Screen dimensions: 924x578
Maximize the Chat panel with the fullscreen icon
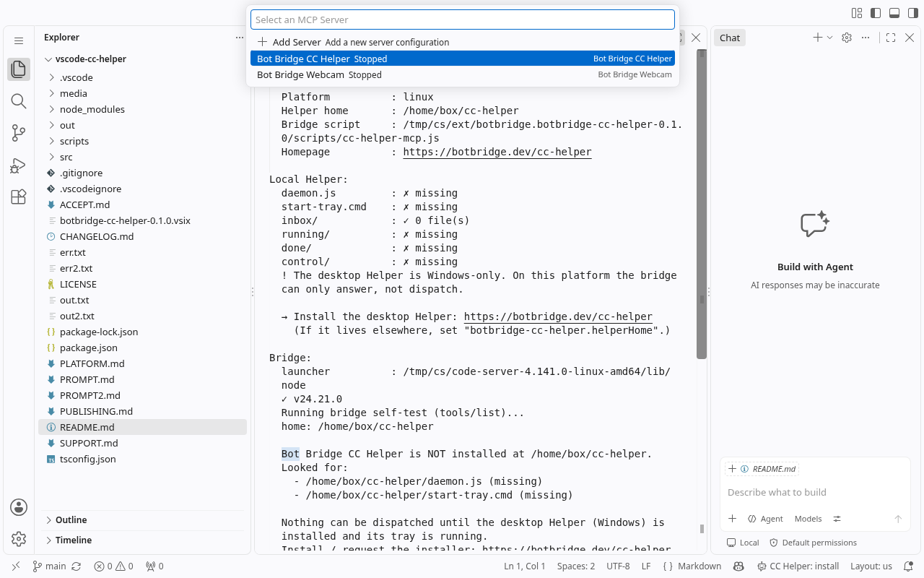(x=891, y=38)
